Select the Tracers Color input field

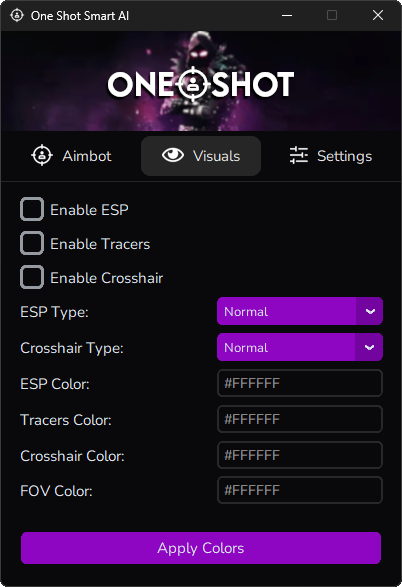coord(300,419)
